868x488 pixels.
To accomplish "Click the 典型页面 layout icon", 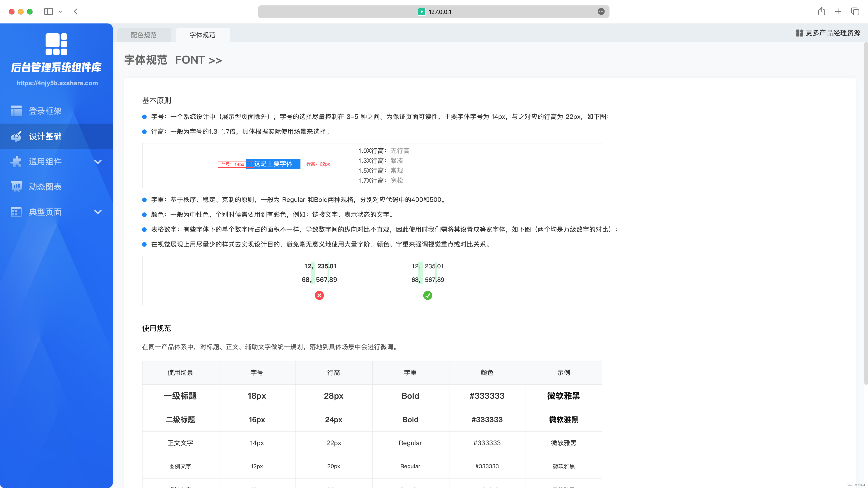I will click(16, 212).
